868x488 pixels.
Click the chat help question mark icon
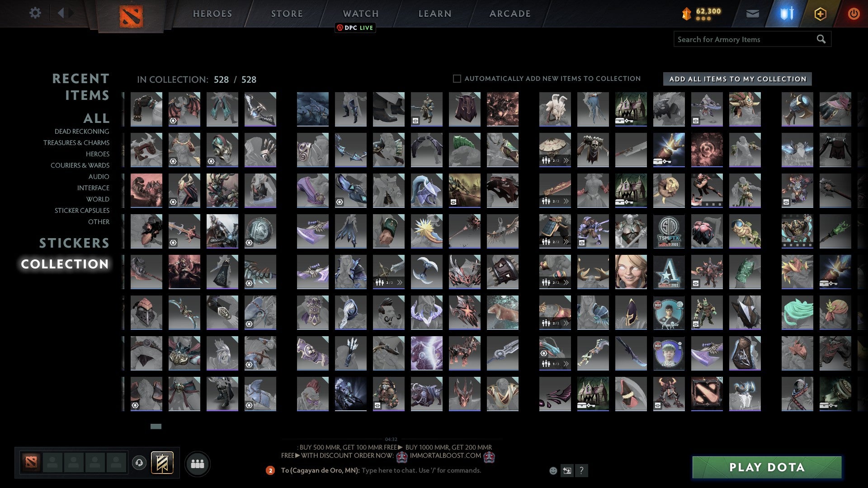581,471
